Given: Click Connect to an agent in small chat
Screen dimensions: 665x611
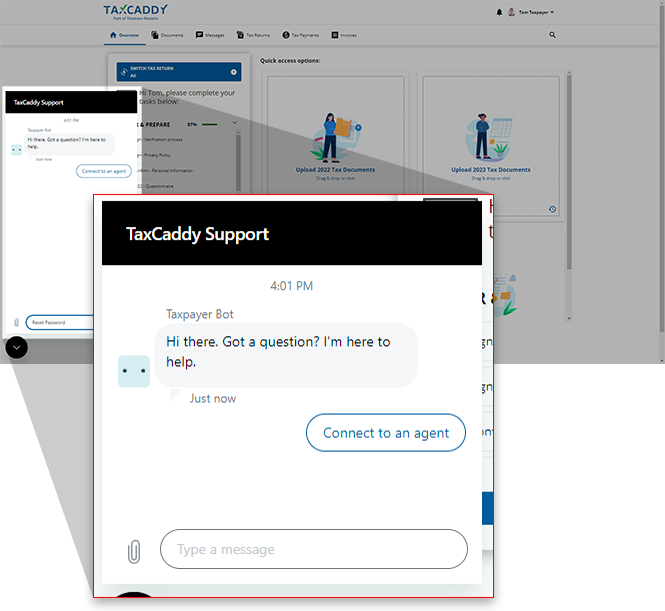Looking at the screenshot, I should 104,171.
